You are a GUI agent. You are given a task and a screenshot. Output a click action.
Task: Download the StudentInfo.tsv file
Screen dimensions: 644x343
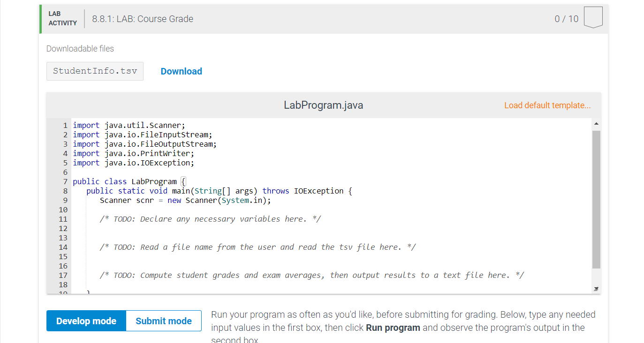(181, 71)
